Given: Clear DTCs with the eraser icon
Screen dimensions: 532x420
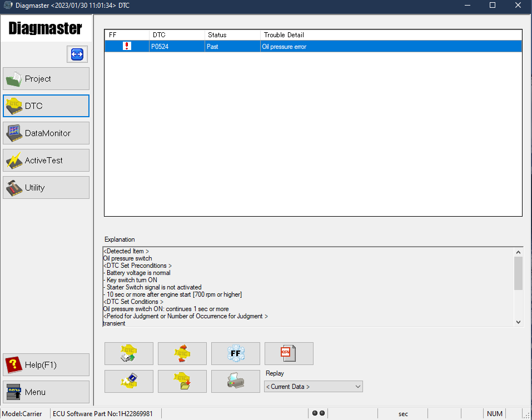Looking at the screenshot, I should tap(129, 381).
